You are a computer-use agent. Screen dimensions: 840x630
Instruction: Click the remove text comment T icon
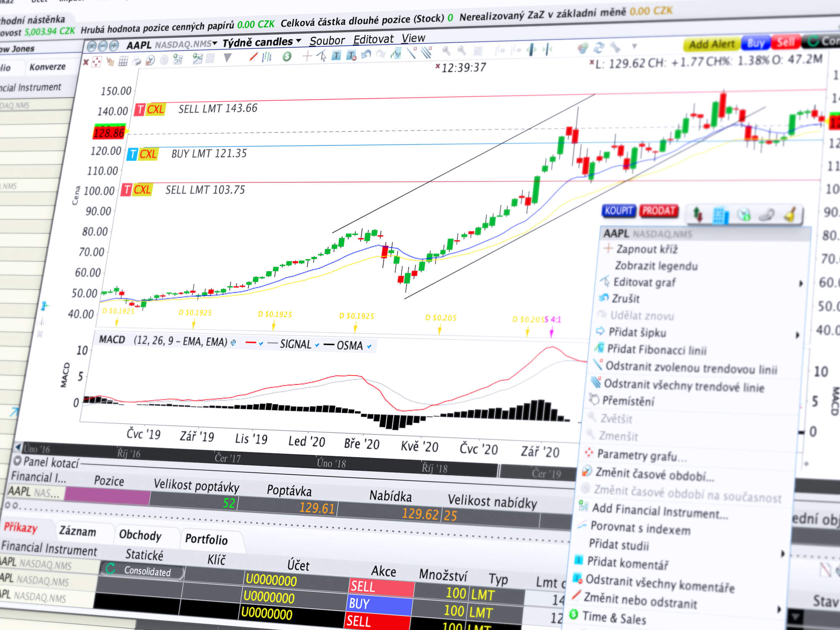point(351,55)
